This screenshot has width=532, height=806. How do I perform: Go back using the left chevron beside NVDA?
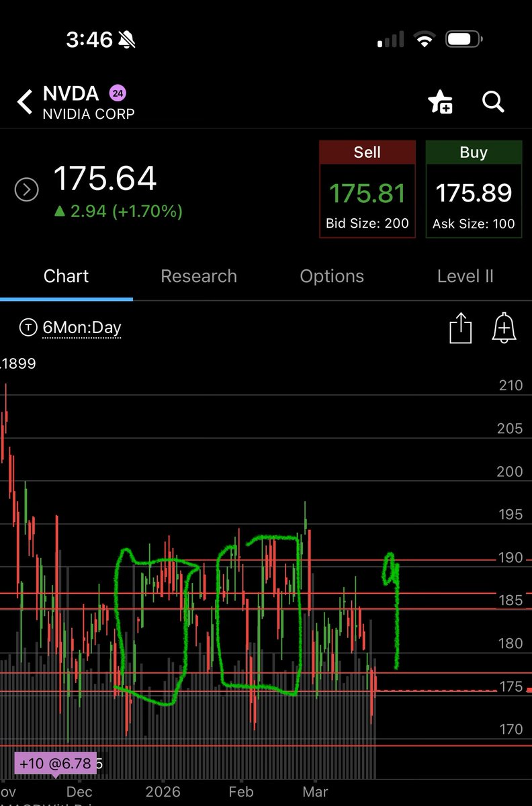point(24,102)
